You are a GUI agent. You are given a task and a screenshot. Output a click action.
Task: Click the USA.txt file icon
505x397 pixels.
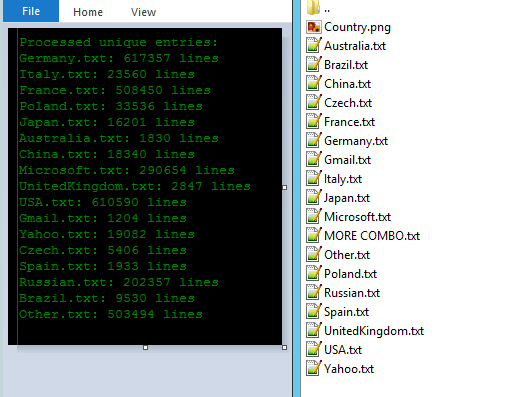(x=313, y=350)
